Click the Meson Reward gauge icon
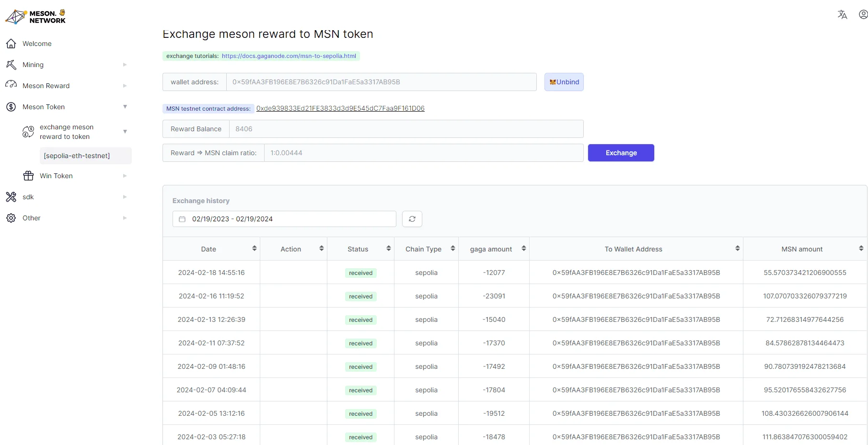This screenshot has width=868, height=445. pyautogui.click(x=11, y=85)
